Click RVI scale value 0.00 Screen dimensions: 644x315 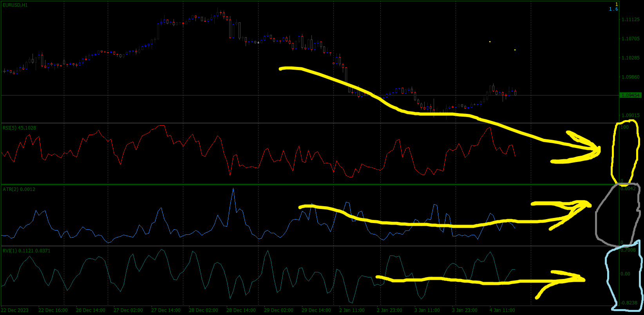click(626, 274)
